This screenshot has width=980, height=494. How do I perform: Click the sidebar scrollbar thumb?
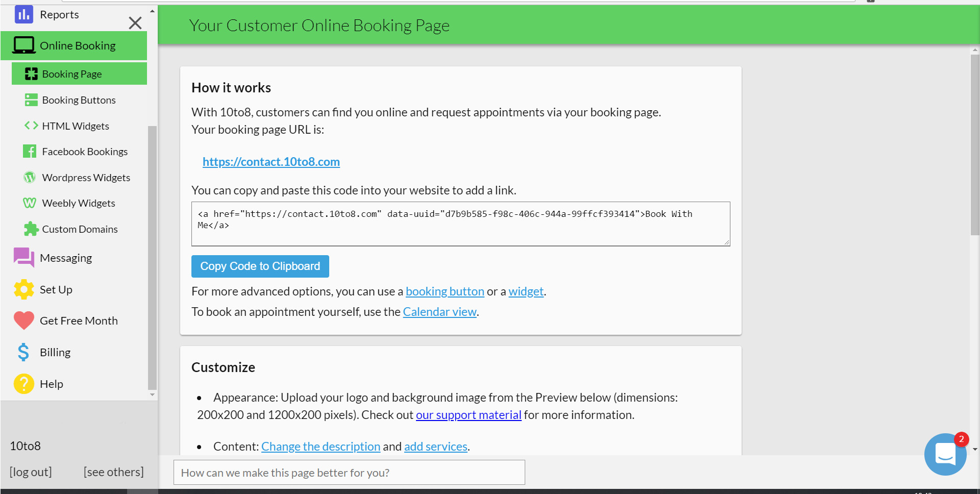[152, 258]
